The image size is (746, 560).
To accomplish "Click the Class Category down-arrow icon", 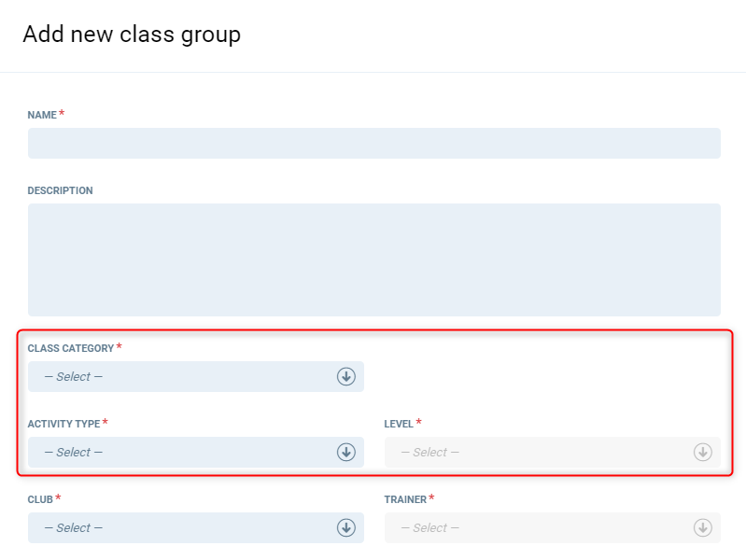I will click(x=346, y=376).
